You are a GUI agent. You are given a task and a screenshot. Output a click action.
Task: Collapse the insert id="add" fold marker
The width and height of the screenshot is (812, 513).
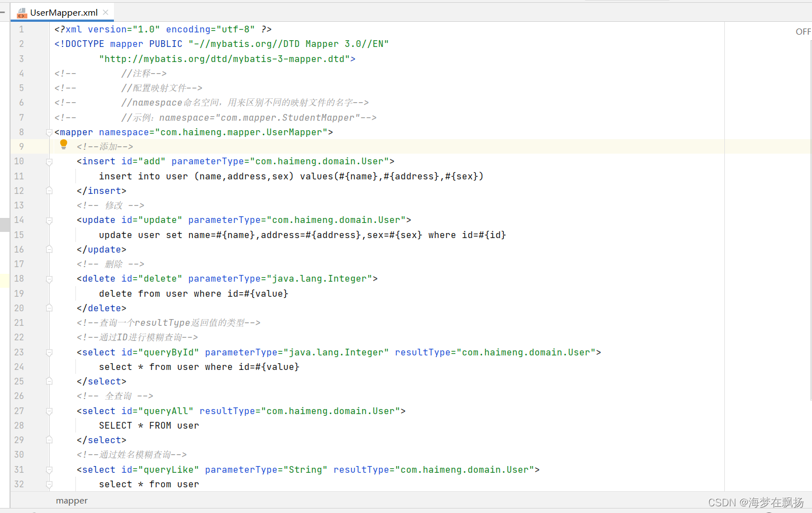(x=49, y=161)
